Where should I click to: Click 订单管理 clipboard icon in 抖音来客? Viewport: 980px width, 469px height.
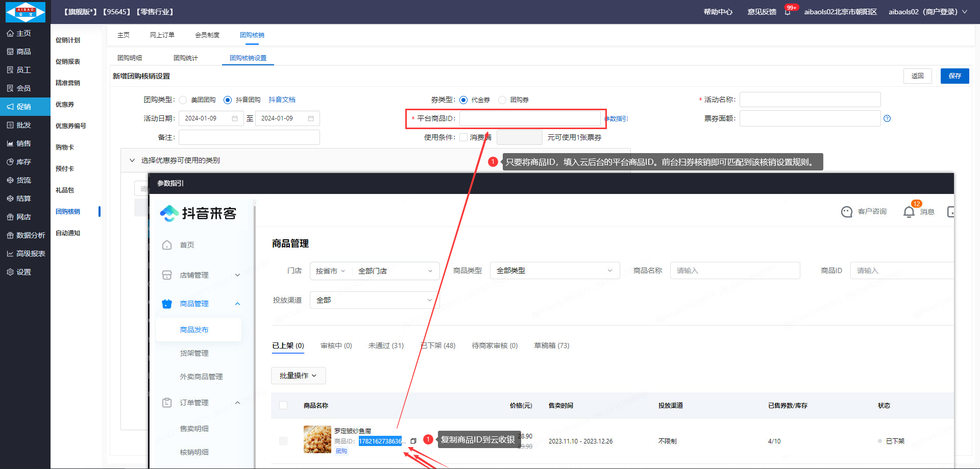167,403
